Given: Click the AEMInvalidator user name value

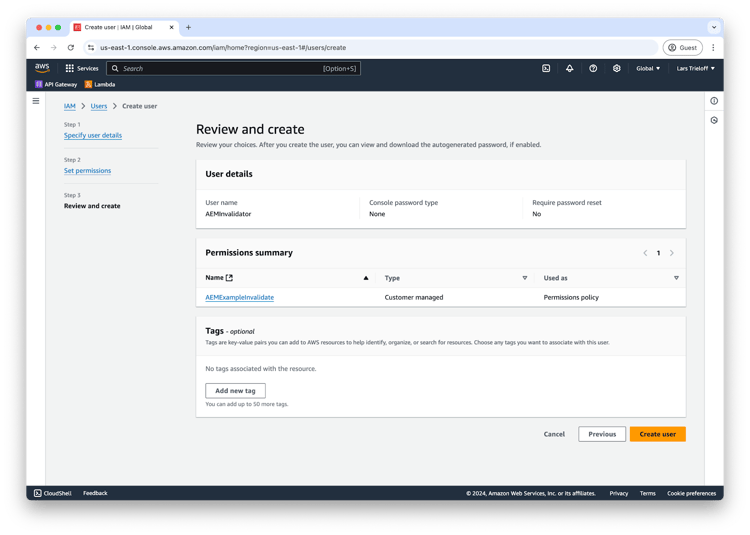Looking at the screenshot, I should click(x=228, y=214).
